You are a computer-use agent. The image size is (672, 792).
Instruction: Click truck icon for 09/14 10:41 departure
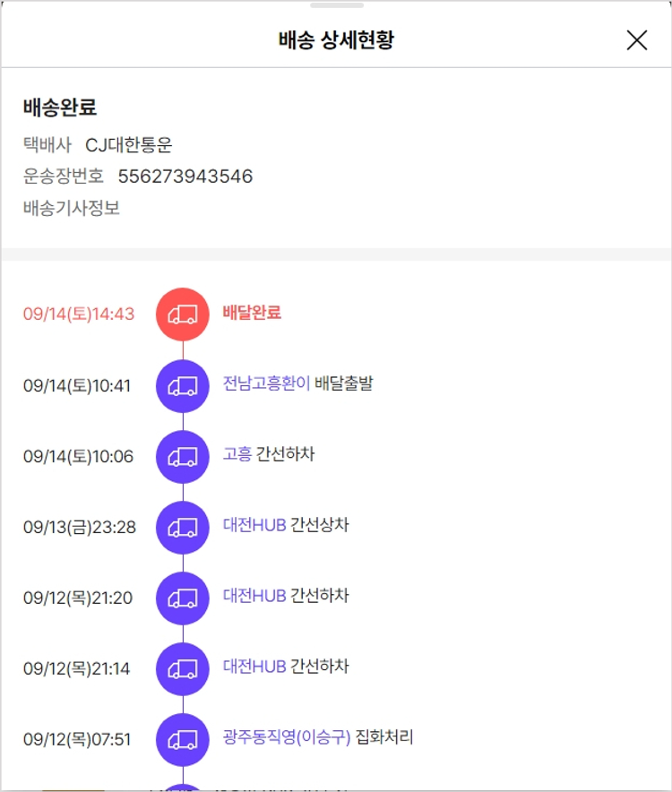183,385
